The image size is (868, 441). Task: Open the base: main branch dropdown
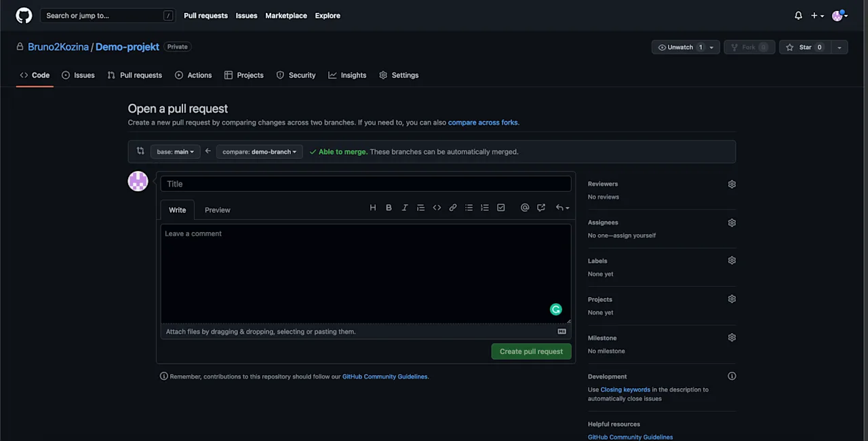175,152
